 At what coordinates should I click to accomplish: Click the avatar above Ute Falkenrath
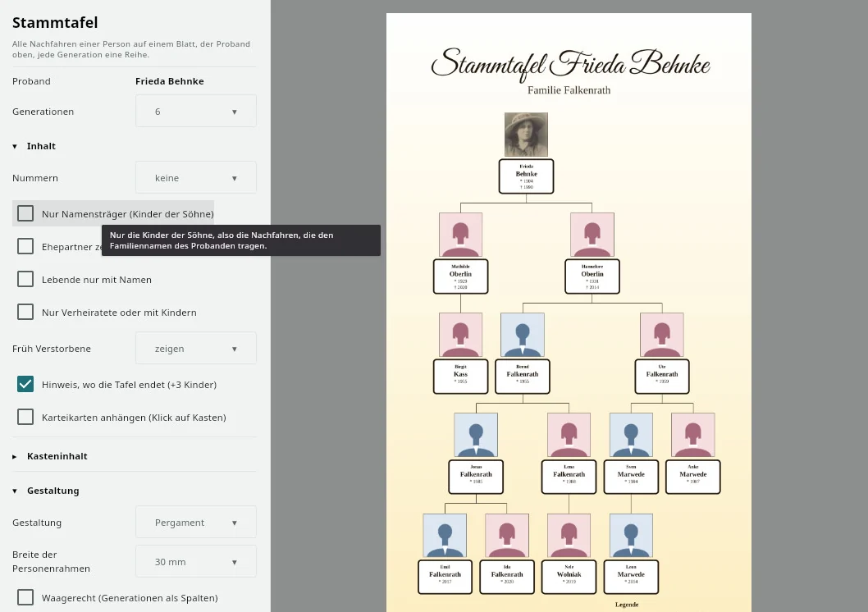[662, 335]
